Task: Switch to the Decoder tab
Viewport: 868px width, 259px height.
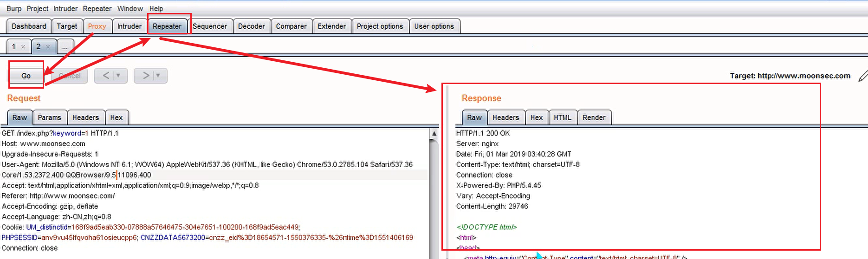Action: coord(252,26)
